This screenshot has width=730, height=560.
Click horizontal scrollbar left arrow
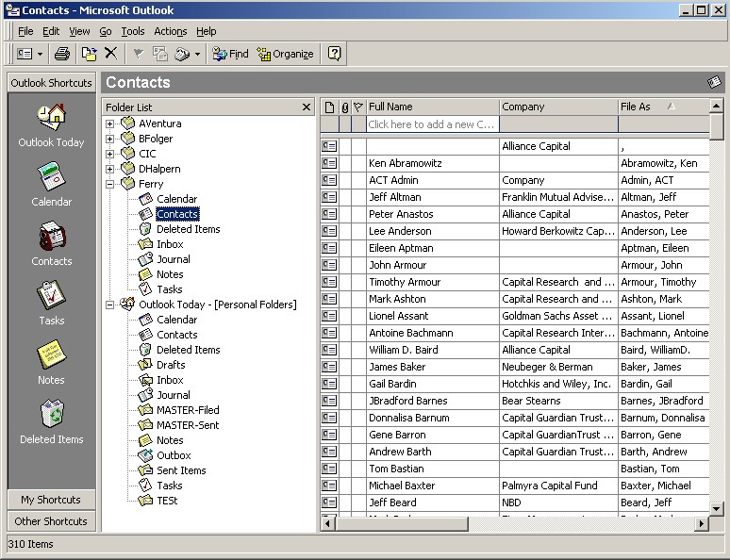[x=328, y=523]
